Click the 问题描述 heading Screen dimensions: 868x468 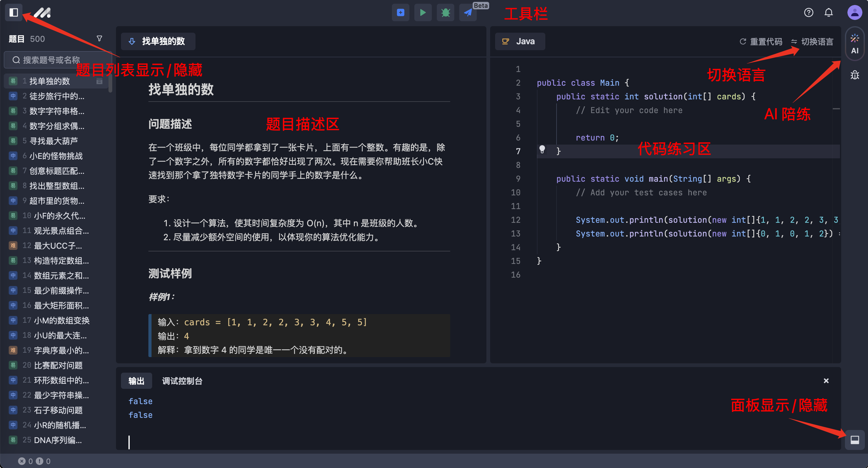tap(170, 124)
